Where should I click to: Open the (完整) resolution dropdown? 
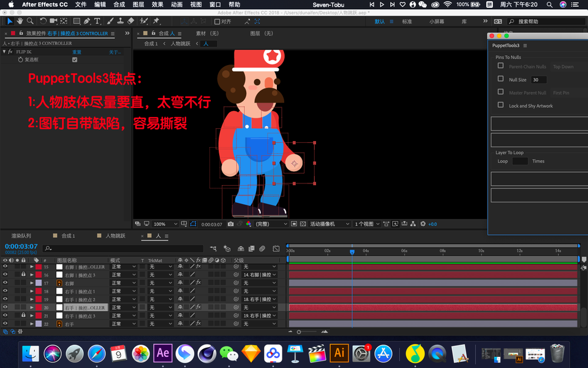tap(271, 224)
